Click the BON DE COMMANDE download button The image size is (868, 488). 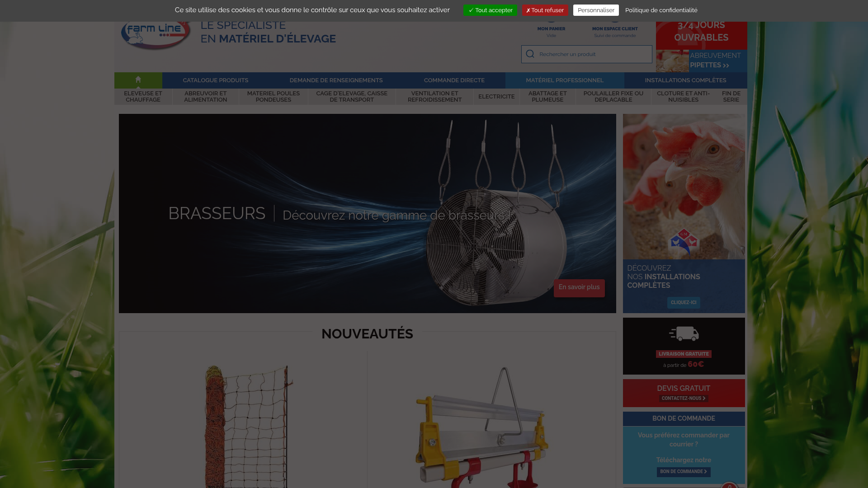click(x=684, y=472)
